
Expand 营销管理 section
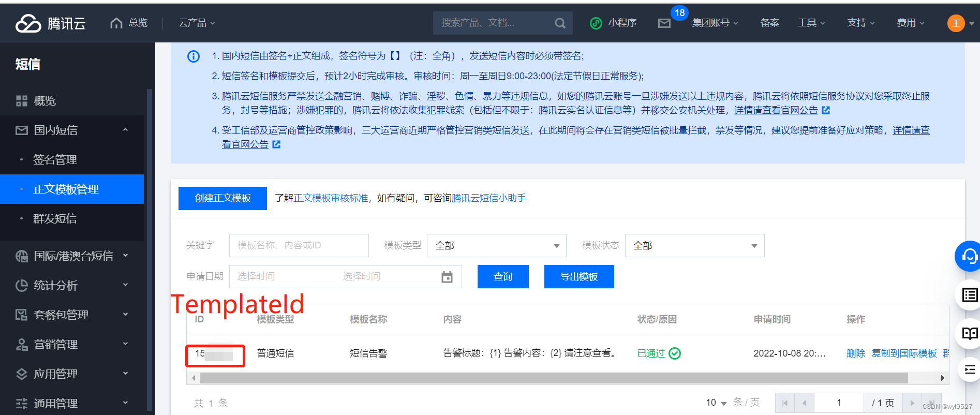tap(72, 345)
